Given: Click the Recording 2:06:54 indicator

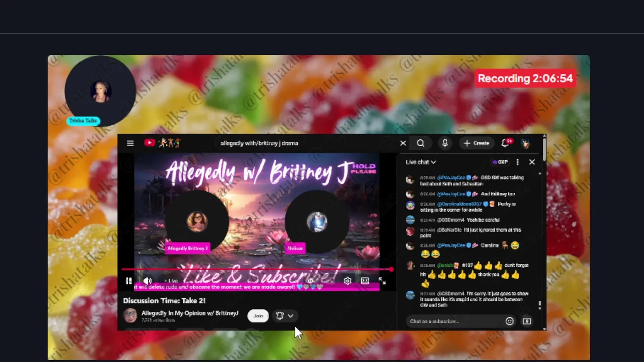Looking at the screenshot, I should pos(525,79).
